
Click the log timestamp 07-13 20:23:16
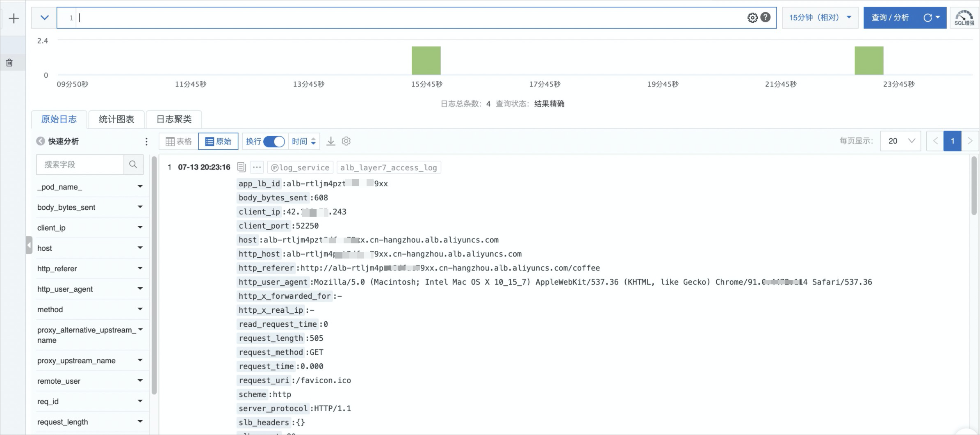[204, 167]
